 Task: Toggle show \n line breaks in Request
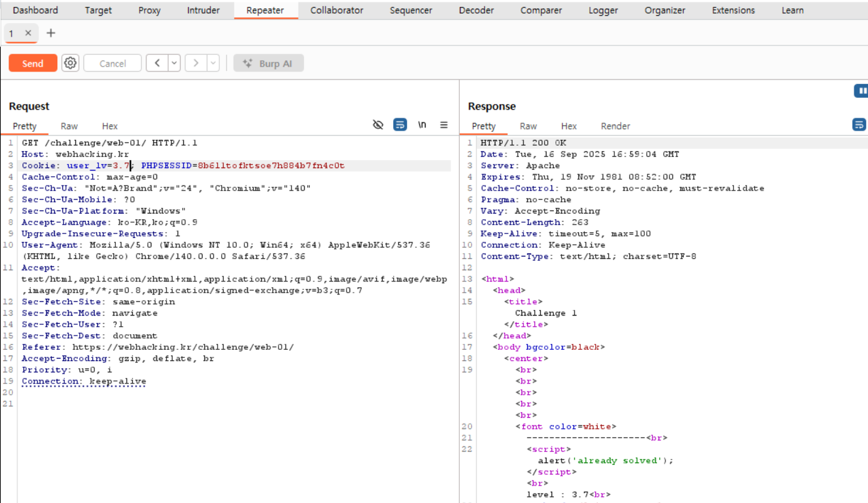coord(422,125)
